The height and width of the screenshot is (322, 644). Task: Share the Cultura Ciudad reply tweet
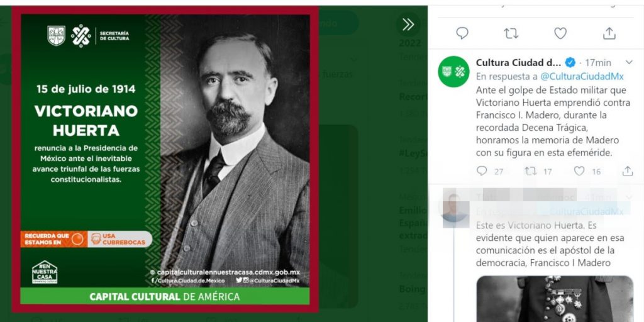(628, 171)
